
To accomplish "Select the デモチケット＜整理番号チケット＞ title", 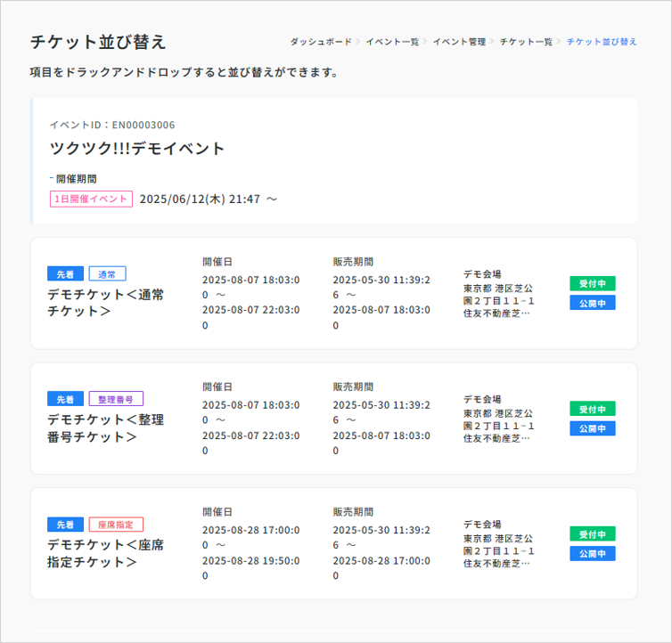I will [x=105, y=427].
